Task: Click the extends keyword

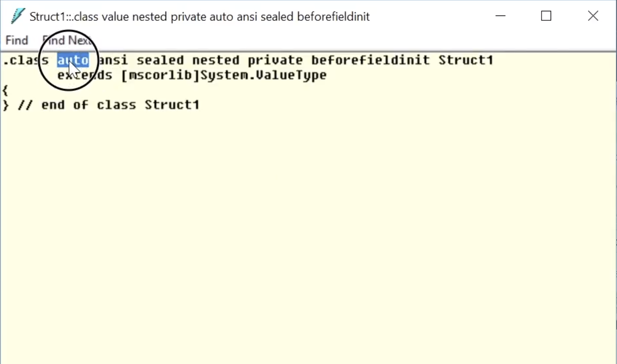Action: (x=85, y=75)
